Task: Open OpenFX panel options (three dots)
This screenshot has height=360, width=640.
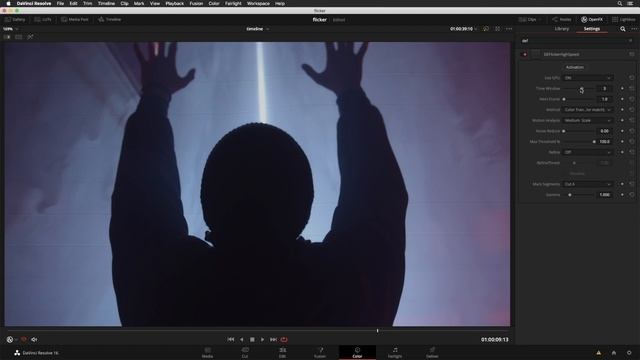Action: [x=633, y=29]
